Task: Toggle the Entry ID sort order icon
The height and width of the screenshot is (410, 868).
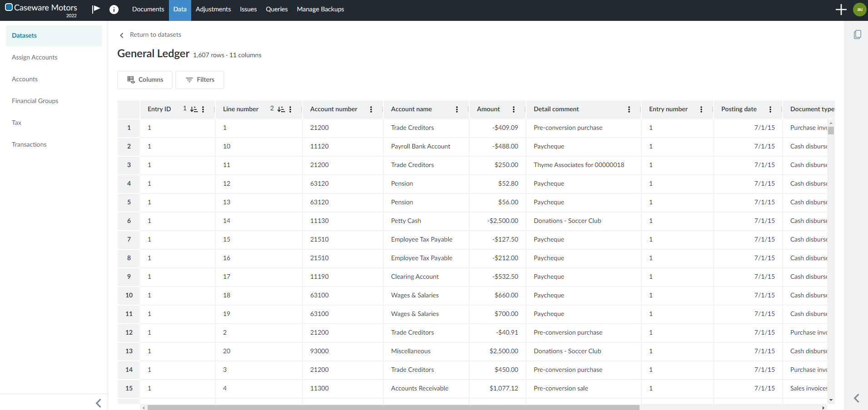Action: pos(194,109)
